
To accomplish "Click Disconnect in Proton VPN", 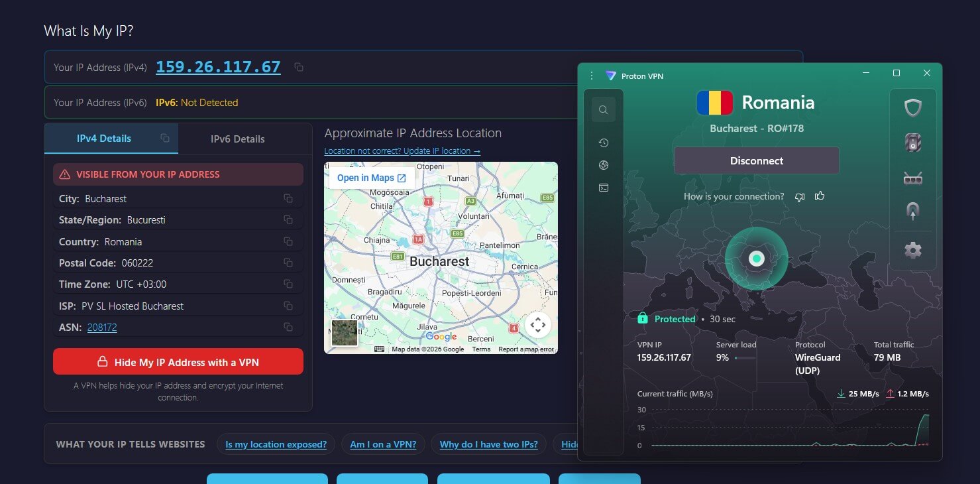I will [x=757, y=160].
